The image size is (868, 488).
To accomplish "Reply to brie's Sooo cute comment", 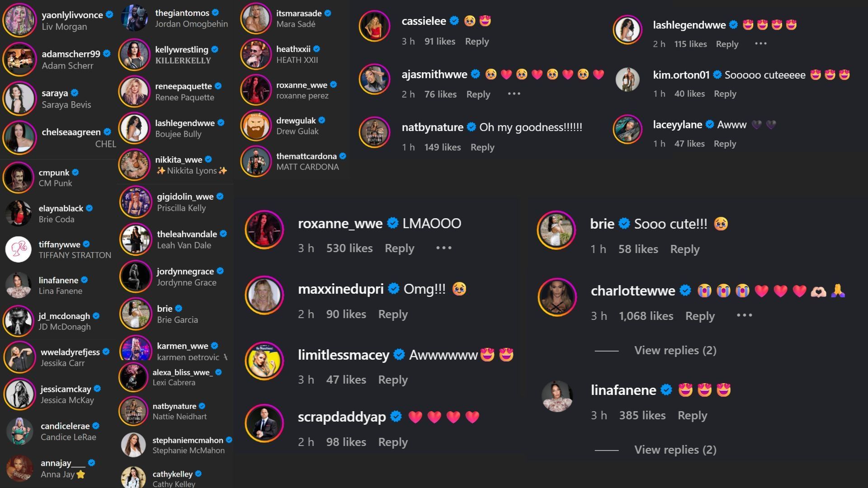I will [x=684, y=249].
